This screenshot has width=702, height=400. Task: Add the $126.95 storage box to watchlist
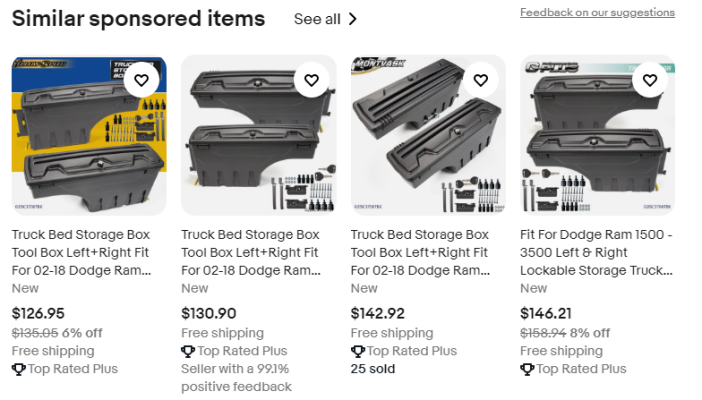click(x=141, y=80)
